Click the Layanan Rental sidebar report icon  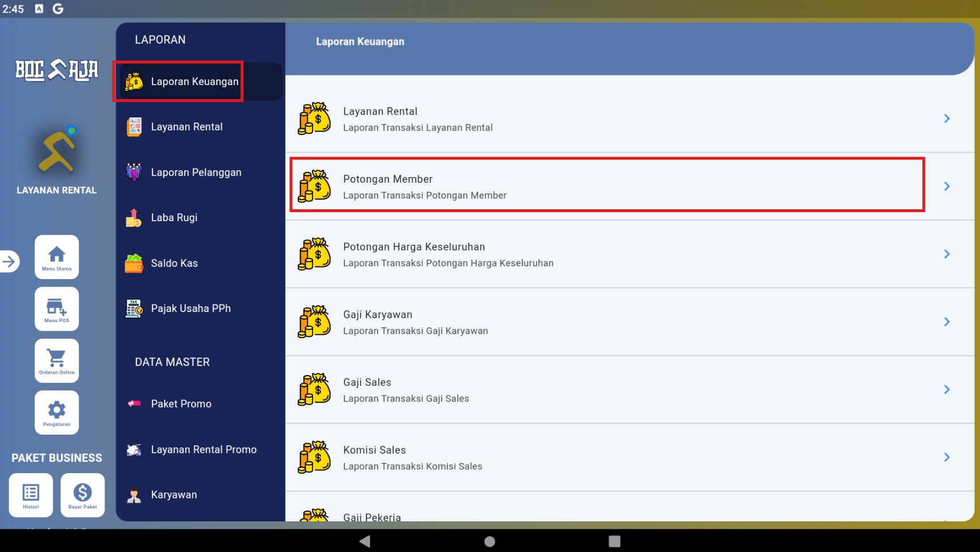click(x=134, y=127)
